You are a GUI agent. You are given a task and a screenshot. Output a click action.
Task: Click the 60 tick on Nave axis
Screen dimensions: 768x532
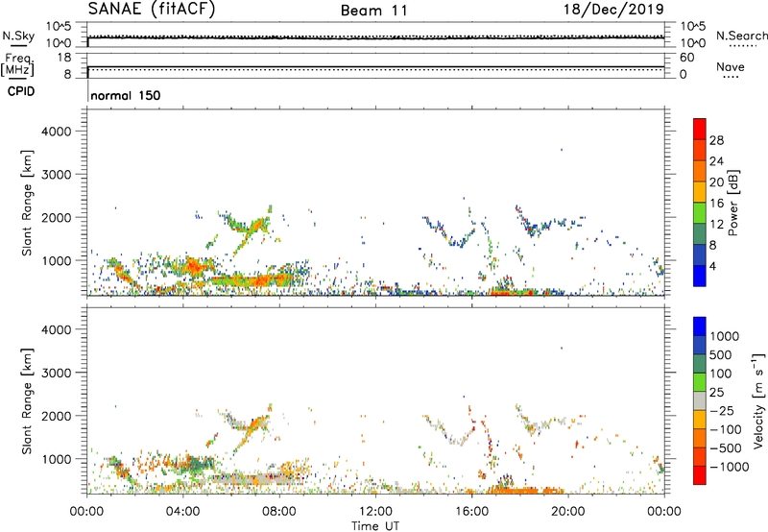[x=686, y=58]
